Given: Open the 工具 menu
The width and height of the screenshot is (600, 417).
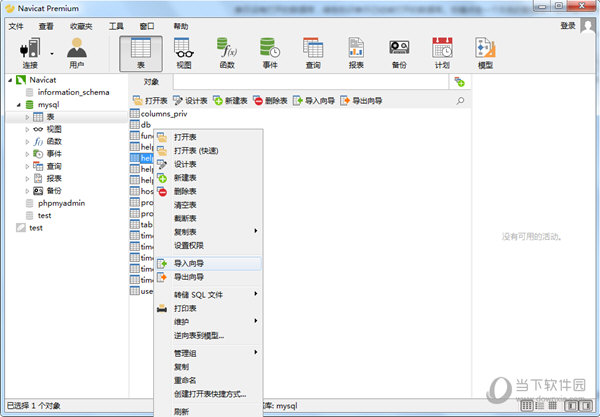Looking at the screenshot, I should coord(116,26).
